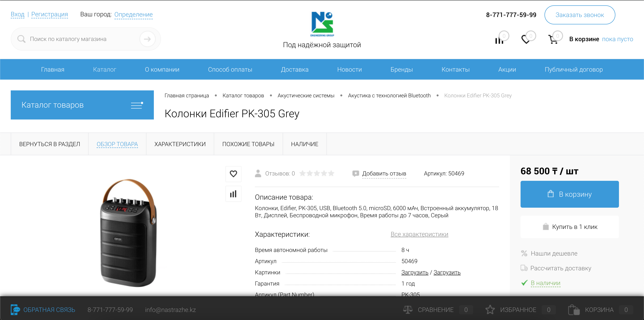The image size is (644, 320).
Task: Open Все характеристики link
Action: (419, 234)
